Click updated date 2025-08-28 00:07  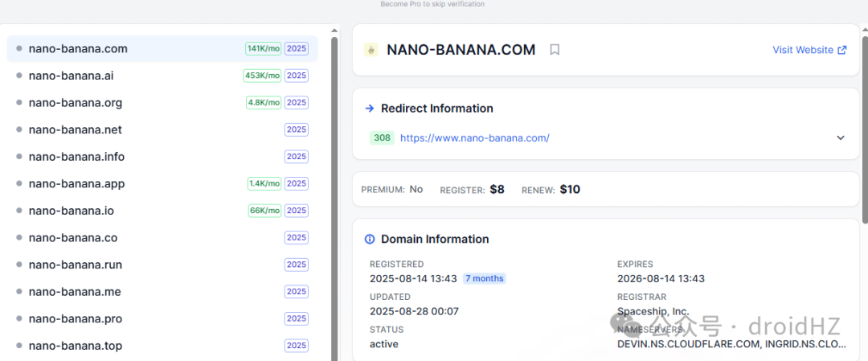tap(414, 311)
